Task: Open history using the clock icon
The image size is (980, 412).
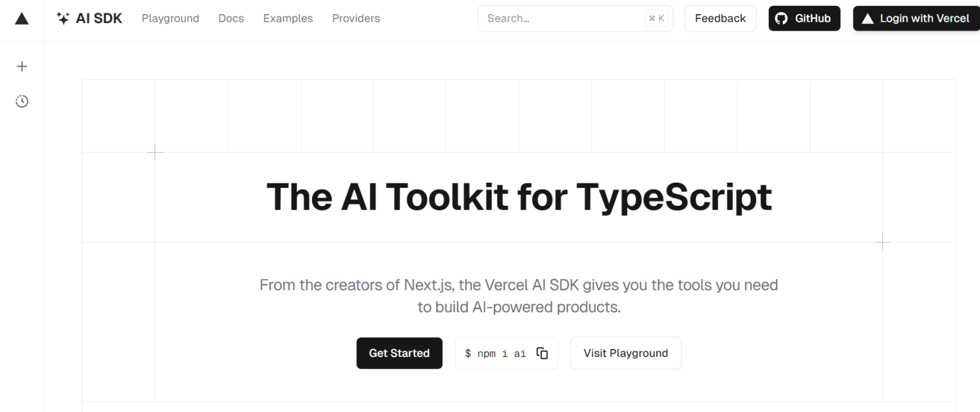Action: click(22, 101)
